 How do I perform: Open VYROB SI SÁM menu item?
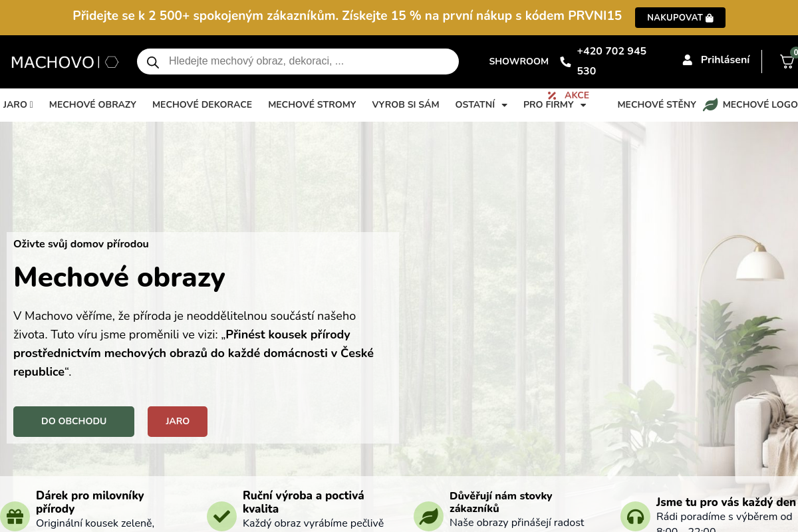(x=406, y=104)
